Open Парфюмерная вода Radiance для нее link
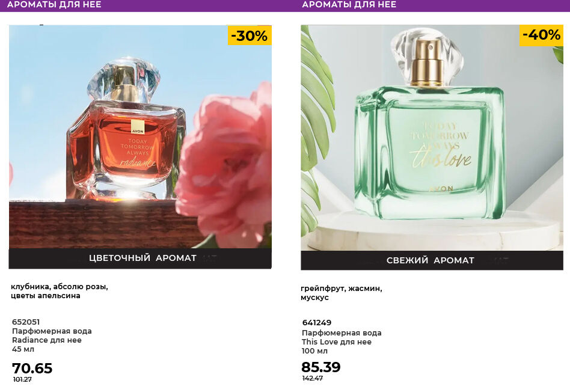The height and width of the screenshot is (392, 570). tap(52, 335)
